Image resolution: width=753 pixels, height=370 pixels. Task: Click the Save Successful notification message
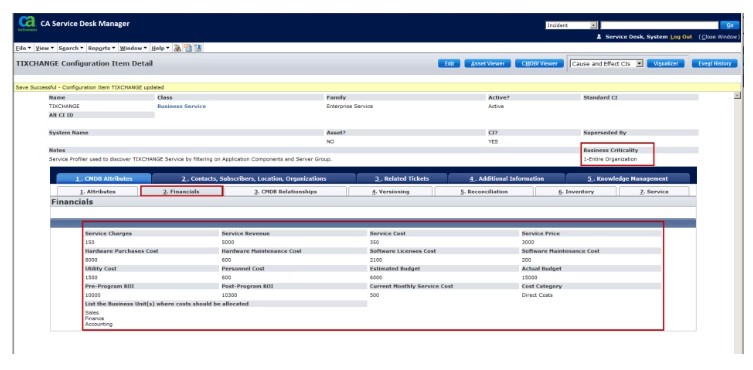pyautogui.click(x=90, y=87)
